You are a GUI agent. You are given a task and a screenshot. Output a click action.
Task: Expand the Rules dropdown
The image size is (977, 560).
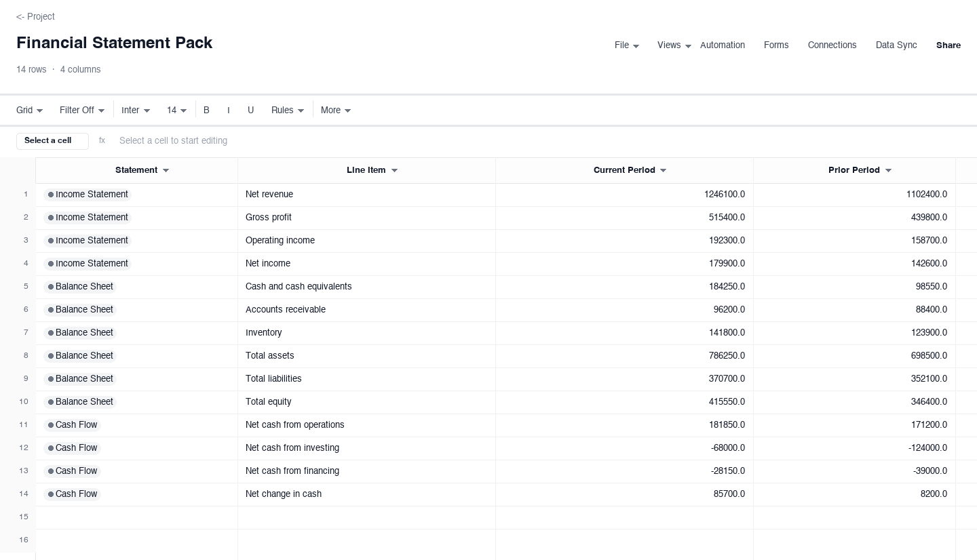288,110
